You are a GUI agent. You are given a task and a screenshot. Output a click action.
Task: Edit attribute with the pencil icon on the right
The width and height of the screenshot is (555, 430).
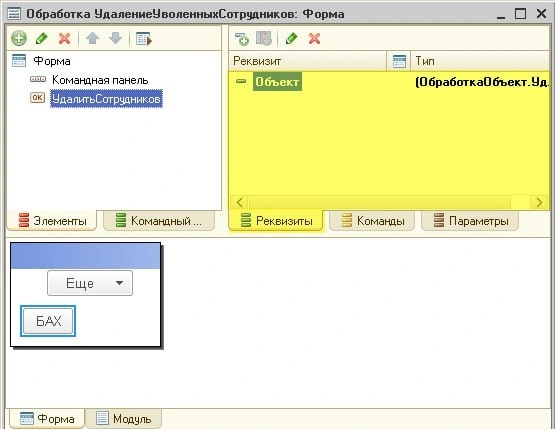pyautogui.click(x=291, y=38)
